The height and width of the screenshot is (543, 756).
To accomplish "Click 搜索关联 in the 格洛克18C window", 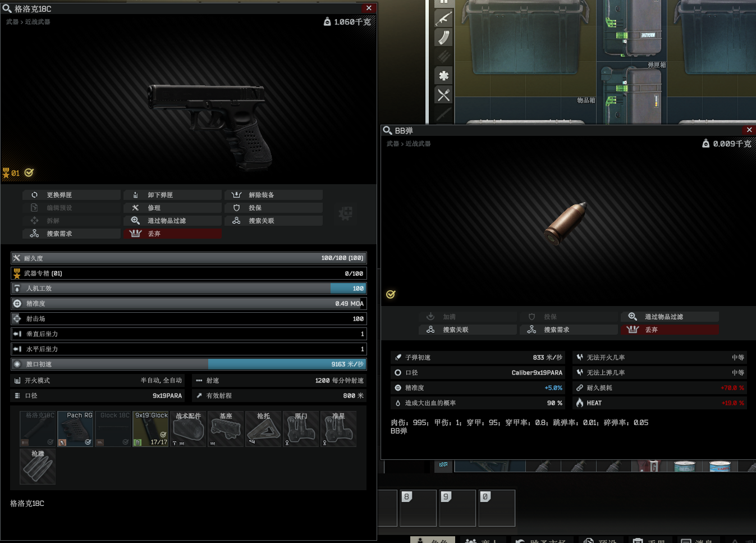I will pos(273,221).
